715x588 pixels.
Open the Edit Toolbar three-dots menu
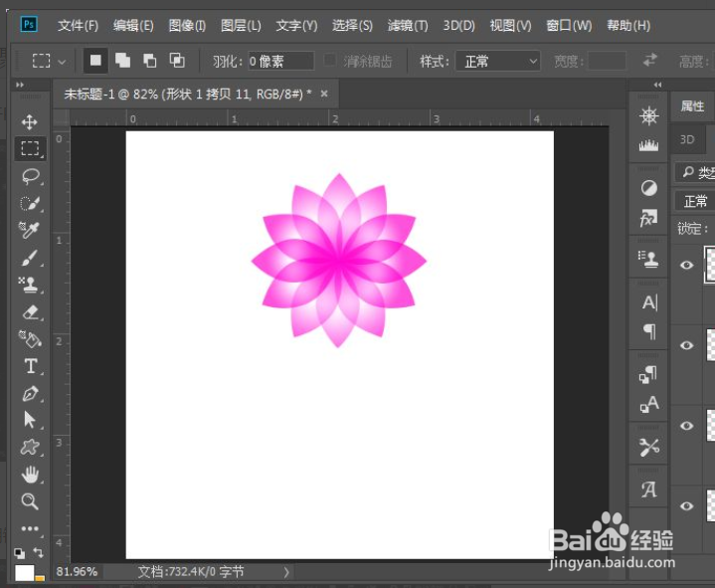click(30, 528)
